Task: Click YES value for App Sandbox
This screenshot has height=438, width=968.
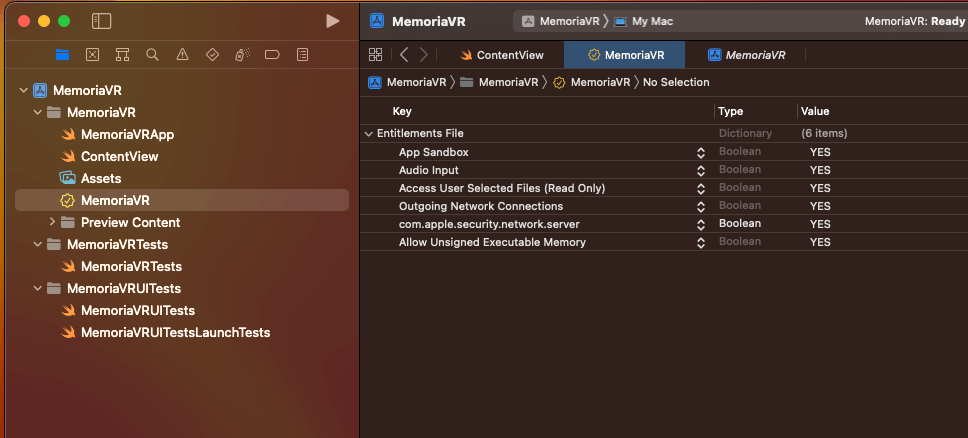Action: click(820, 152)
